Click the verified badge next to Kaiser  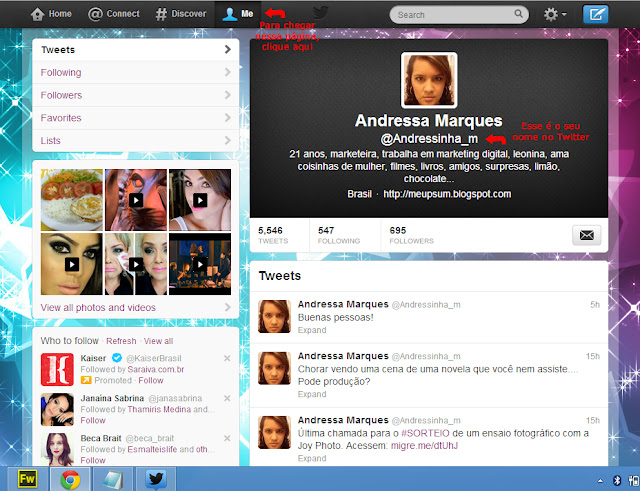pyautogui.click(x=117, y=358)
